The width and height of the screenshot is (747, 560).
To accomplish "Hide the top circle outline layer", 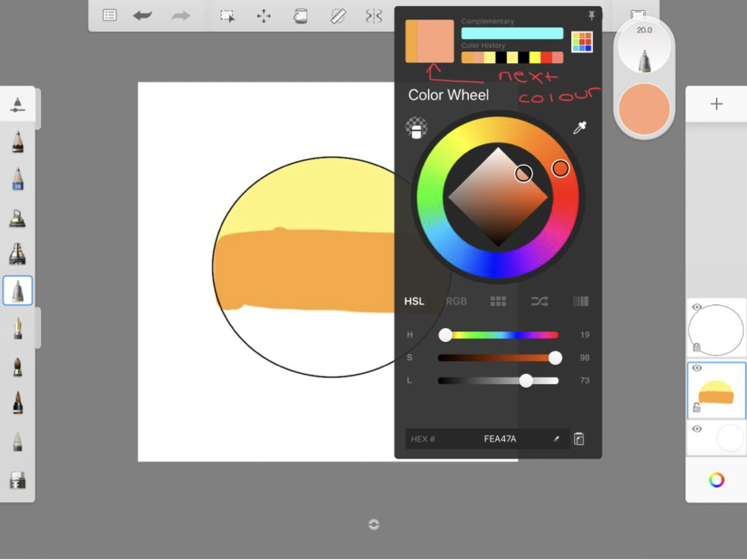I will coord(696,307).
